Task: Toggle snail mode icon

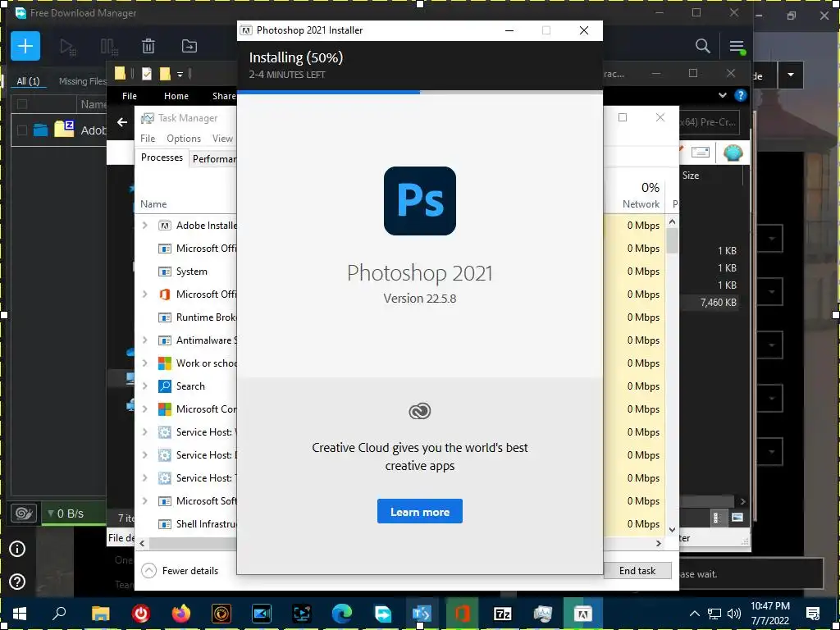Action: 24,514
